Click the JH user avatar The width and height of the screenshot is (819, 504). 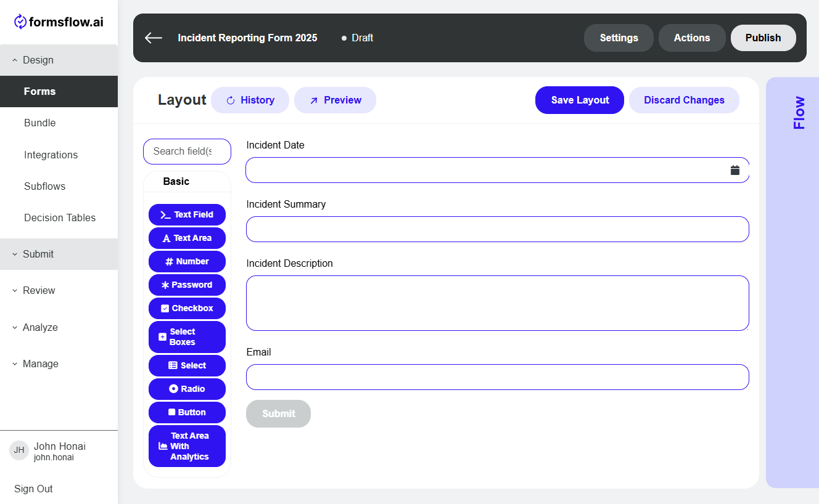click(x=19, y=450)
